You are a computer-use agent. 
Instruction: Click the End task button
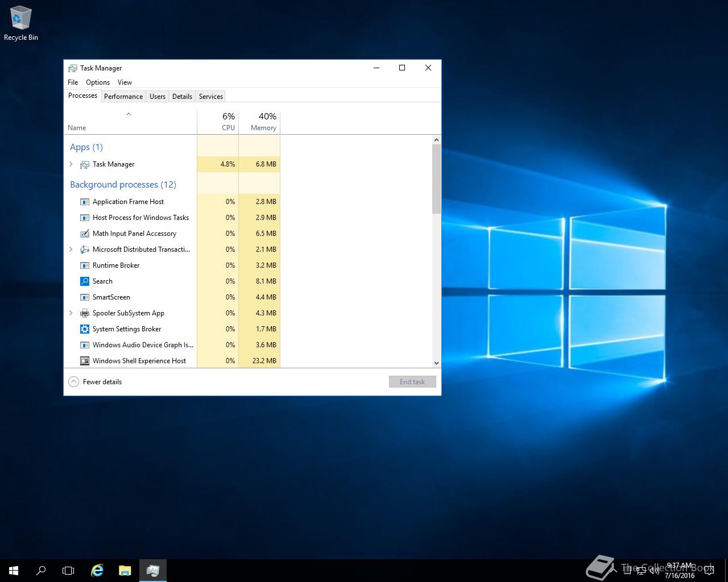(412, 382)
